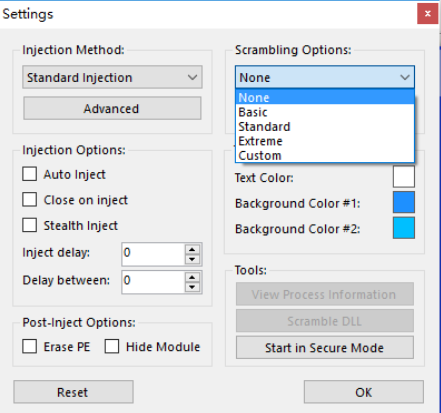
Task: Select Basic from the scrambling list
Action: click(x=325, y=112)
